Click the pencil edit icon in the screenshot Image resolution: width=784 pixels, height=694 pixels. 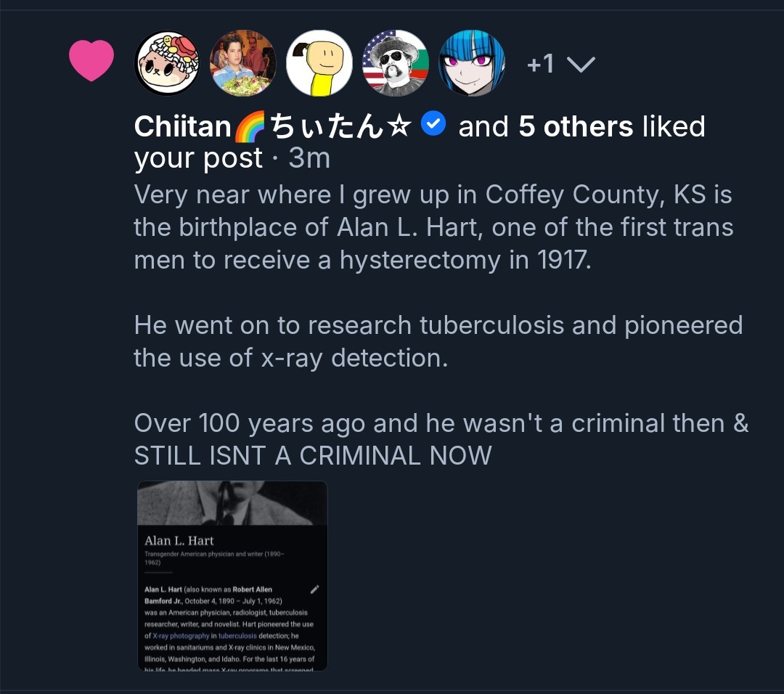pyautogui.click(x=314, y=589)
